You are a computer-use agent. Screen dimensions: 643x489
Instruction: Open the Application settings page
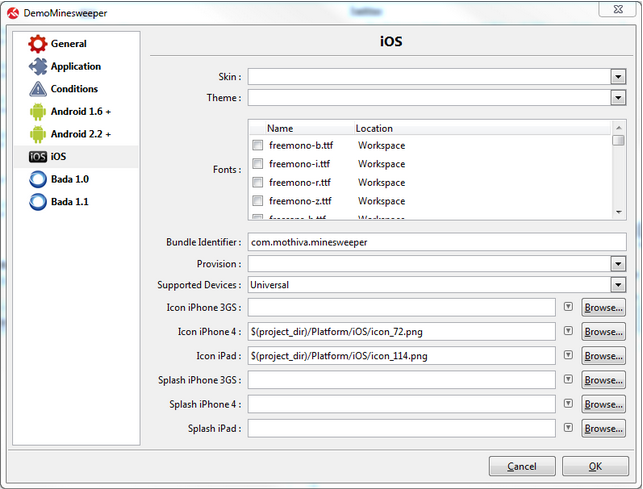click(x=76, y=66)
